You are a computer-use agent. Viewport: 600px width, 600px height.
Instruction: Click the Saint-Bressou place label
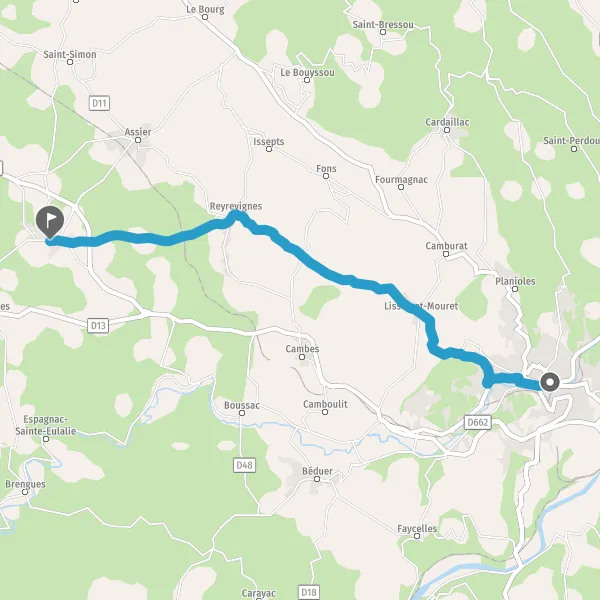383,25
